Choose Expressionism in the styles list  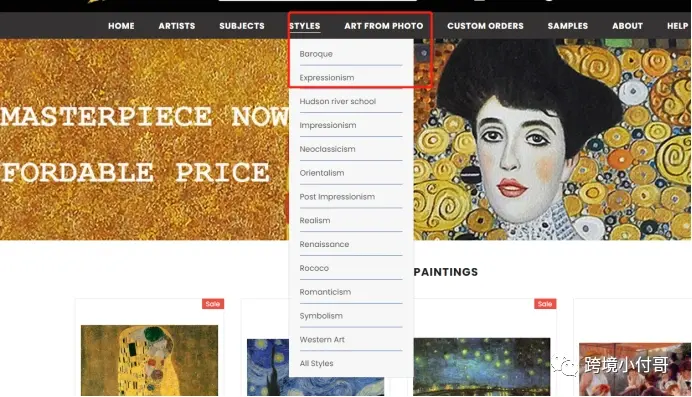tap(327, 78)
